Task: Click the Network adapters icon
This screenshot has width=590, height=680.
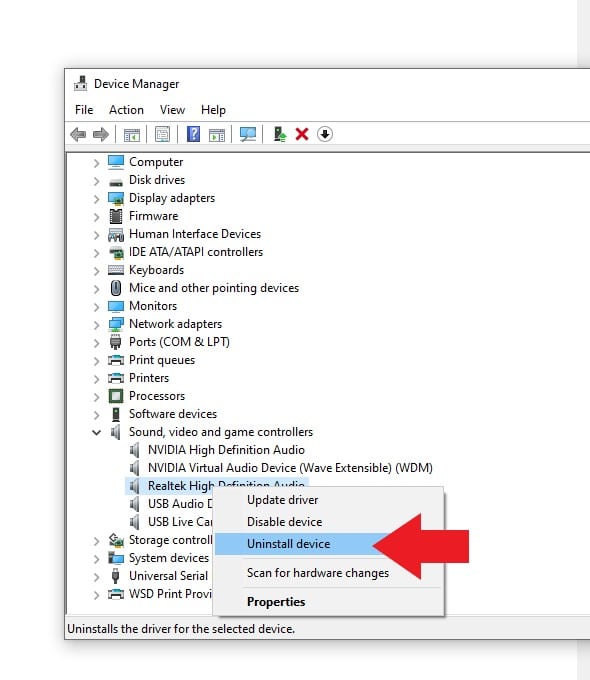Action: pyautogui.click(x=116, y=324)
